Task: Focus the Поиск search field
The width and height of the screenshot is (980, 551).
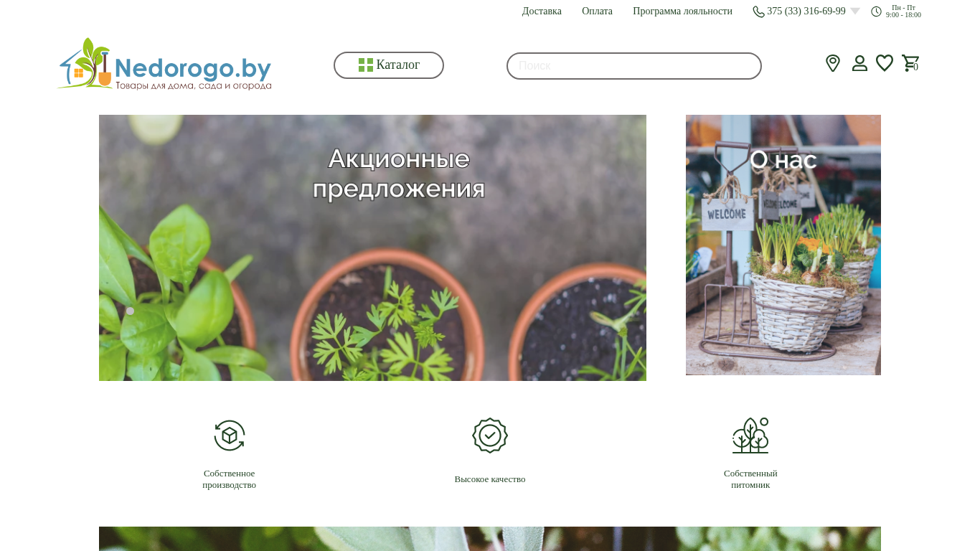Action: (634, 66)
